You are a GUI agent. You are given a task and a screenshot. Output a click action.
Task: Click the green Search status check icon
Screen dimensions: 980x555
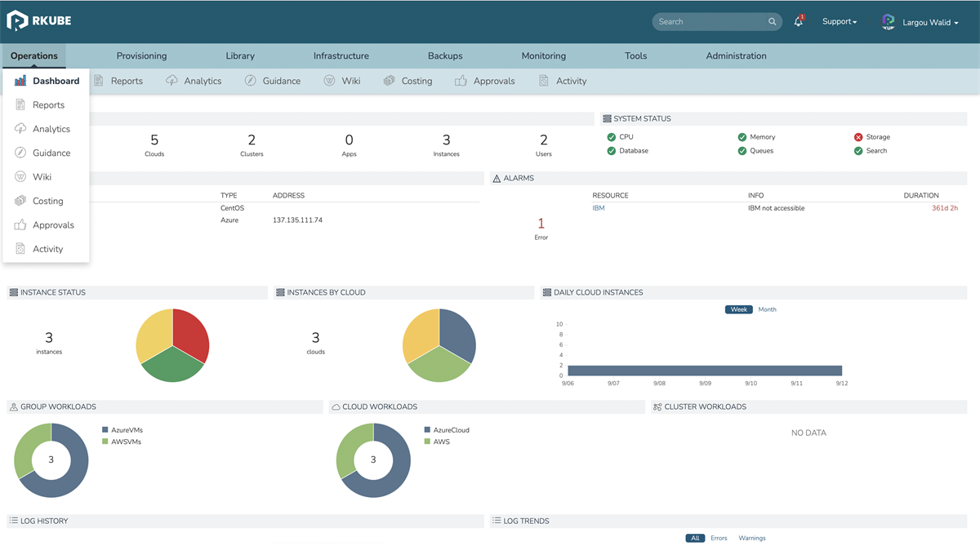(858, 151)
